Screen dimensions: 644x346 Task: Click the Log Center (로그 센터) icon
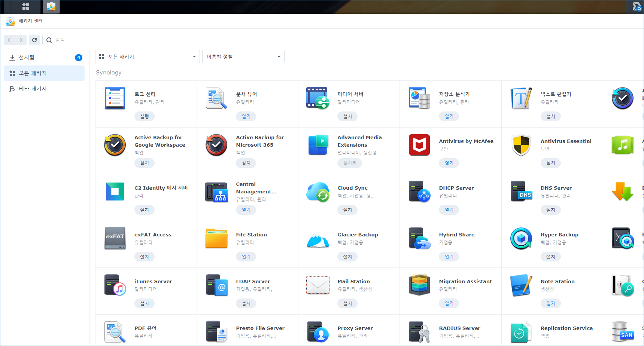[x=115, y=98]
